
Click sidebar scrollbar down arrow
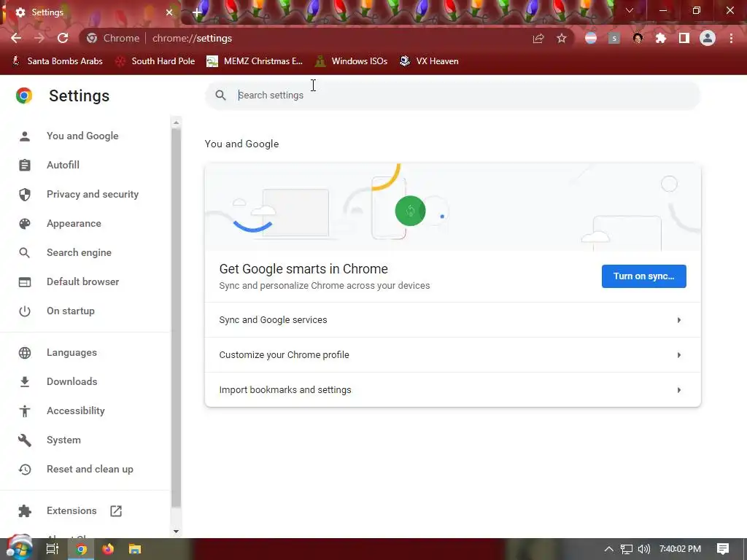point(177,532)
